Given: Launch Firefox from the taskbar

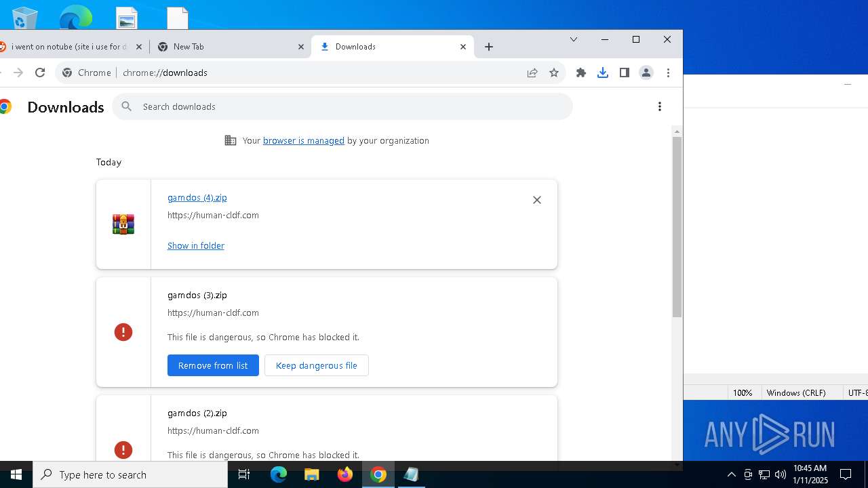Looking at the screenshot, I should 345,474.
